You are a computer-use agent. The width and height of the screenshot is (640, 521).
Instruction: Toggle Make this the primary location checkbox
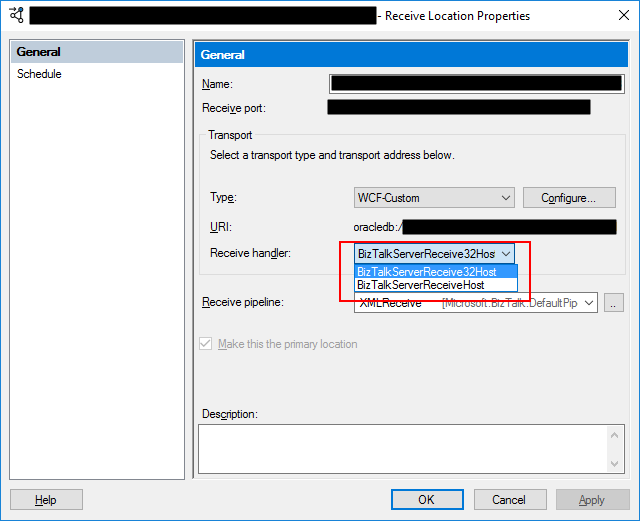[x=207, y=344]
